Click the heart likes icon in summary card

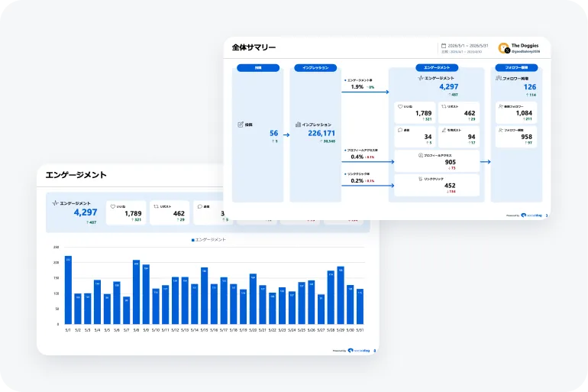(400, 106)
